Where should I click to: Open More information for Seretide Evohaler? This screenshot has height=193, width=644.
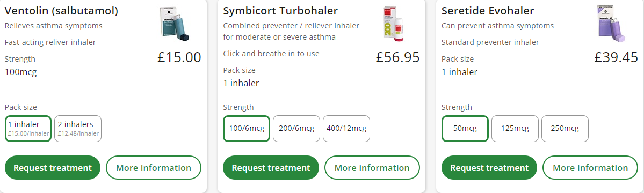click(591, 168)
